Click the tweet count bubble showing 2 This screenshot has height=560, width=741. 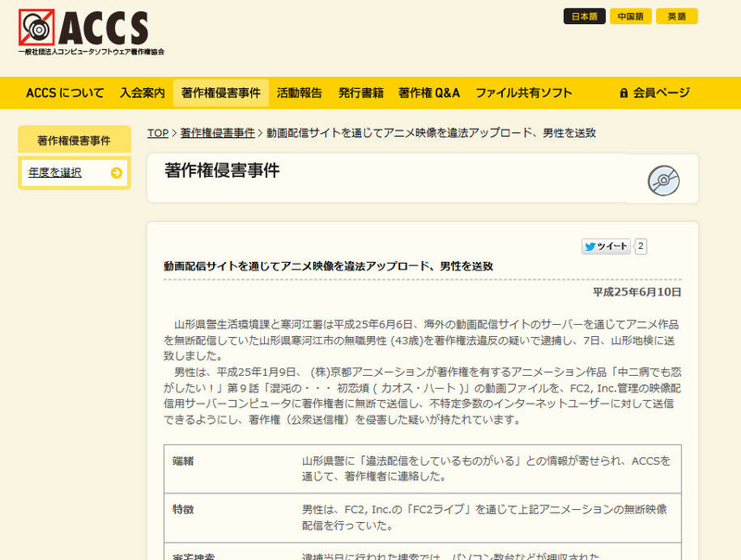coord(641,246)
